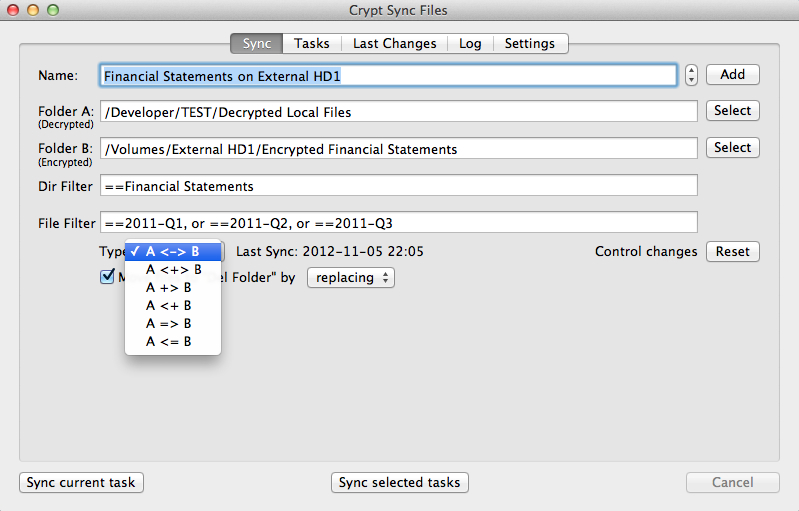Click the Add button
This screenshot has width=799, height=511.
tap(732, 74)
